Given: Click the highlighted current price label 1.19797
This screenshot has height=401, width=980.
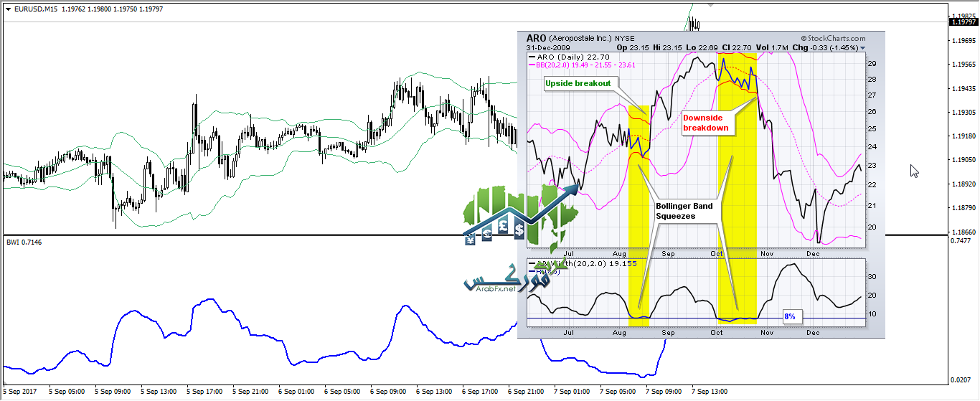Looking at the screenshot, I should click(962, 22).
